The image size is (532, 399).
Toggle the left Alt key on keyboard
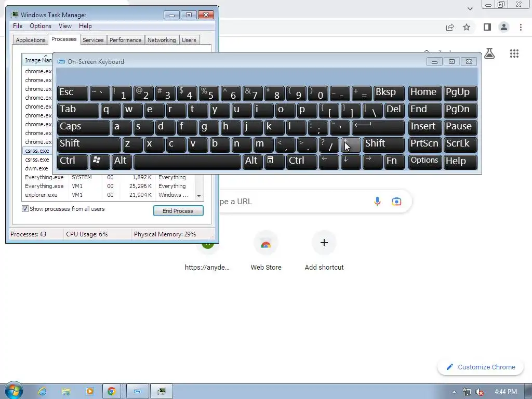(122, 162)
